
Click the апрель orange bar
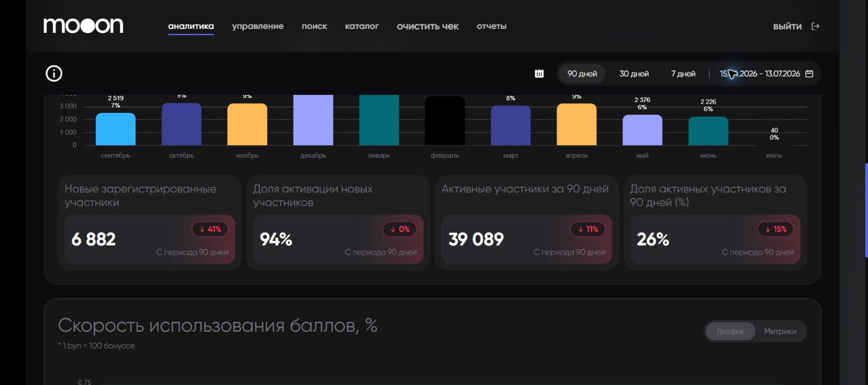(577, 124)
